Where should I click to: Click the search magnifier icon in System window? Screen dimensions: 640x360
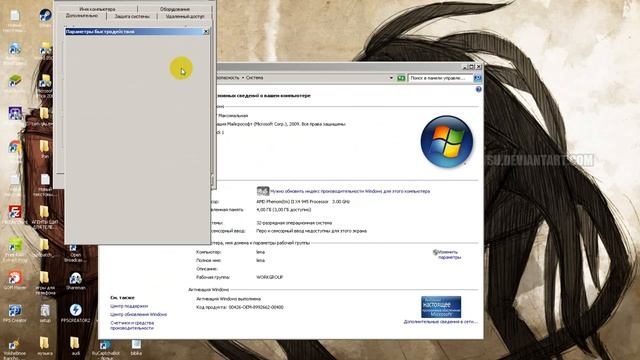coord(478,78)
